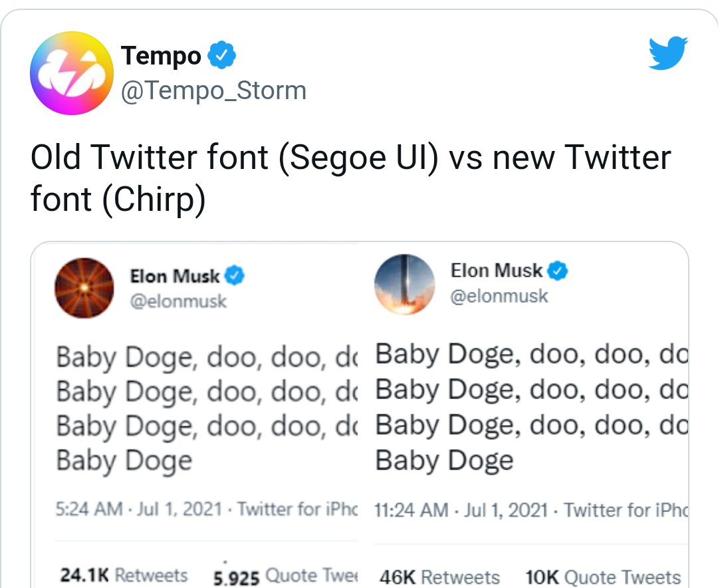This screenshot has width=718, height=588.
Task: Open the Tempo profile avatar
Action: [x=71, y=73]
